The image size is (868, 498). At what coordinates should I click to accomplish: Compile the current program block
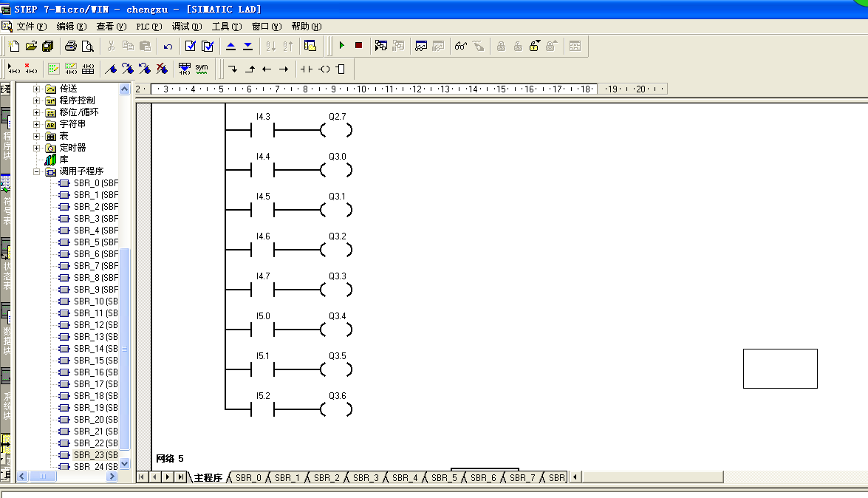point(191,46)
